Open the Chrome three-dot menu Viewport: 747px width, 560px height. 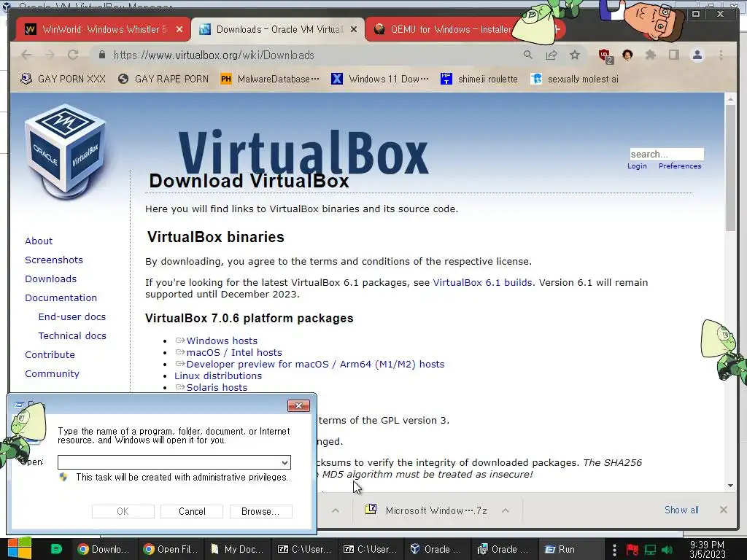(x=721, y=55)
